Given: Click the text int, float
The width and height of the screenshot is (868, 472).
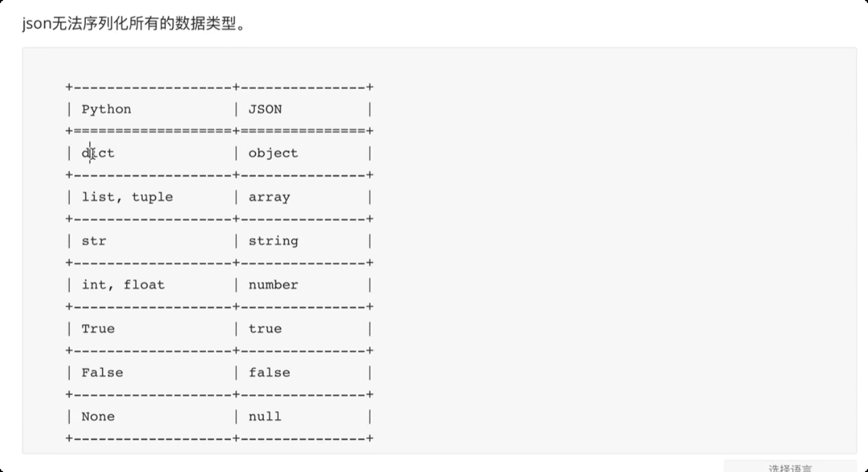Looking at the screenshot, I should click(x=123, y=285).
